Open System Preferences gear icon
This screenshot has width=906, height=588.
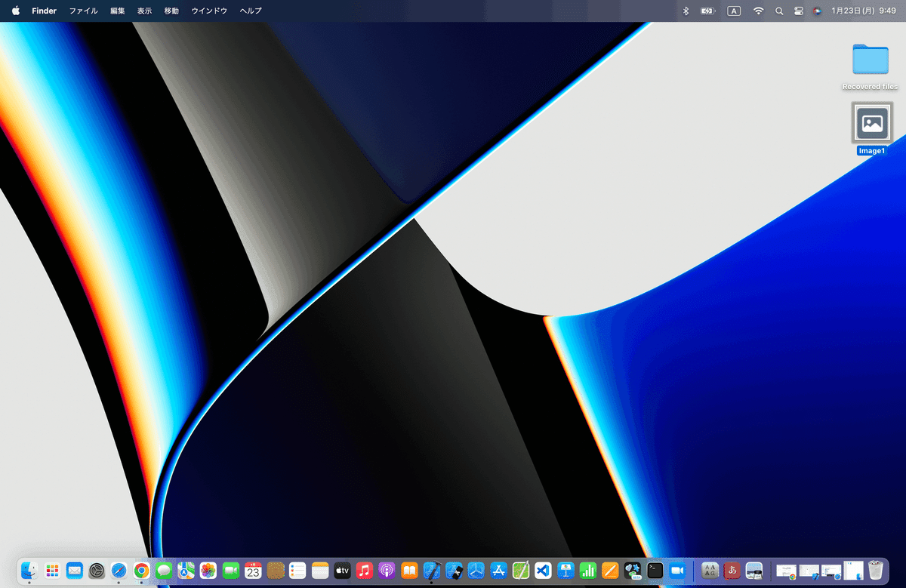[97, 571]
